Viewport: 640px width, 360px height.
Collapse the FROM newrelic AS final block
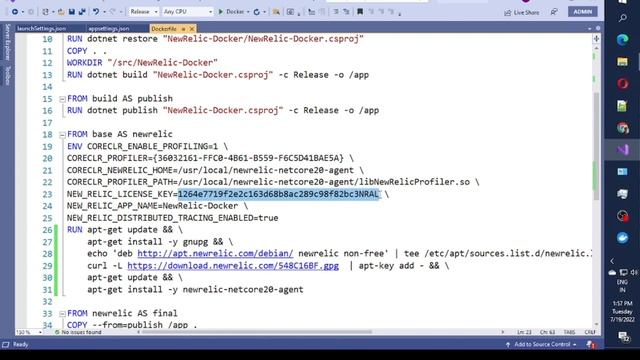[62, 313]
